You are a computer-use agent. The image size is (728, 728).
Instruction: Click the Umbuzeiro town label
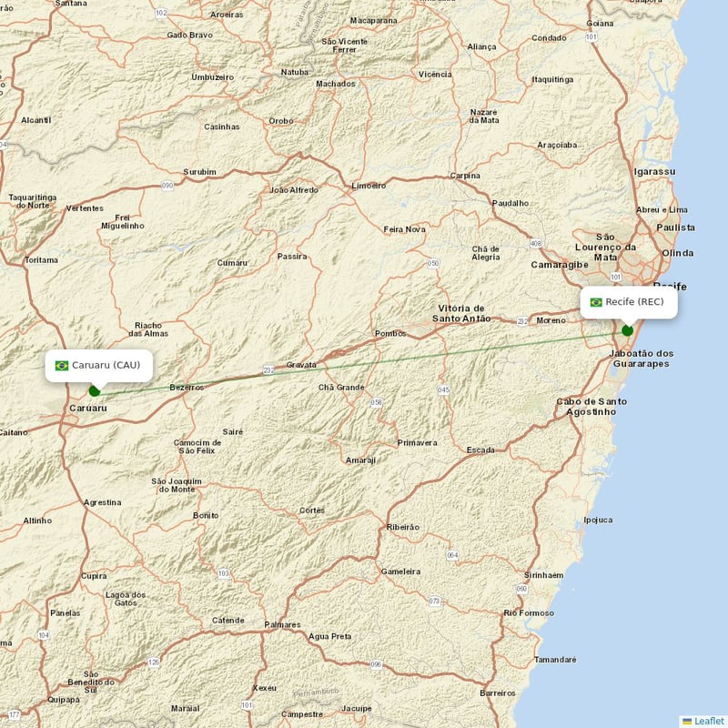point(213,77)
